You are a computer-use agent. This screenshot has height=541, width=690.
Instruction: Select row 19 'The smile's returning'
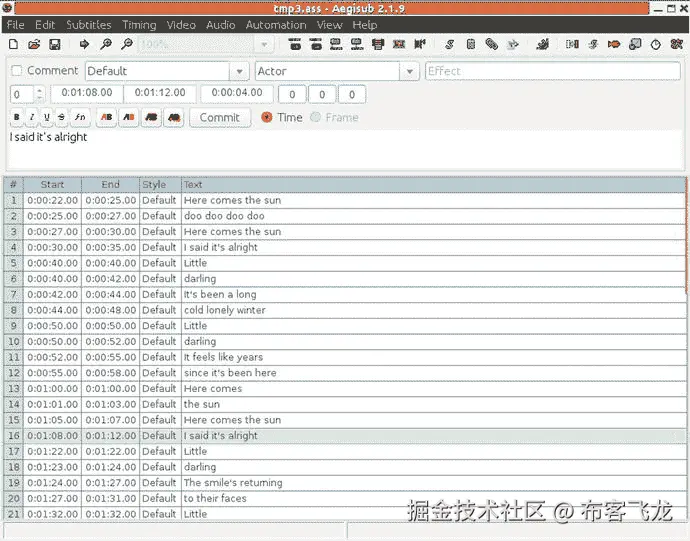tap(345, 483)
